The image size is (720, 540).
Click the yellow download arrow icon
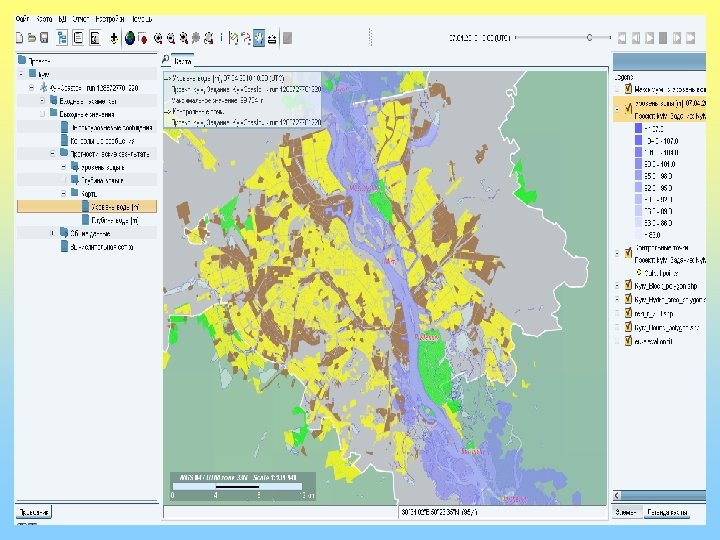pos(115,38)
